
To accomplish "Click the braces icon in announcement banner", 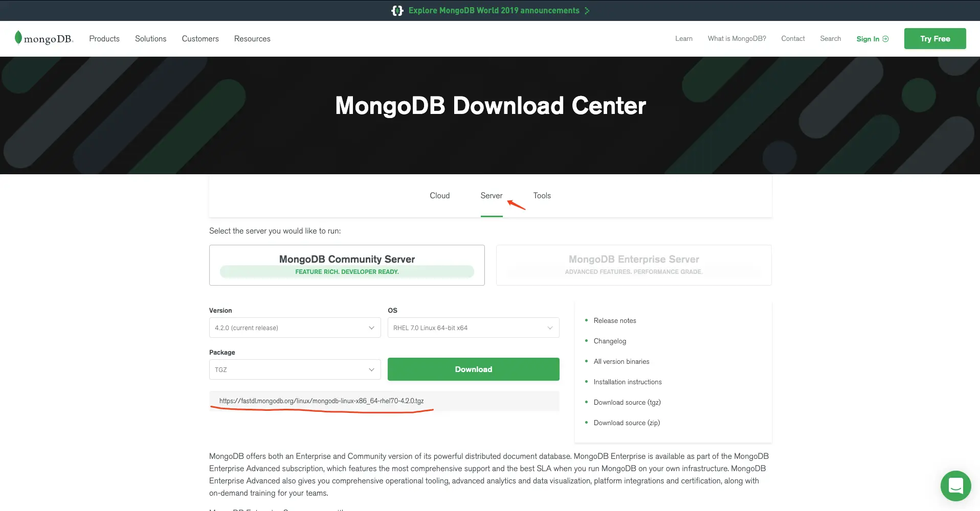I will [x=397, y=11].
